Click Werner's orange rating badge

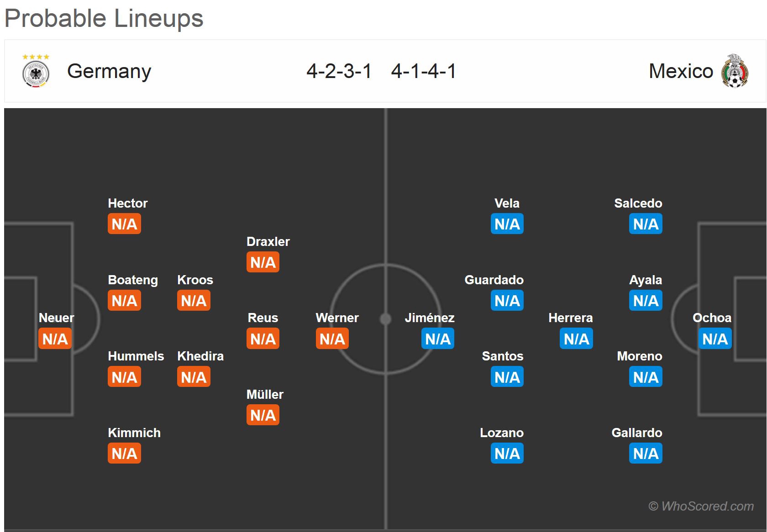[x=332, y=339]
